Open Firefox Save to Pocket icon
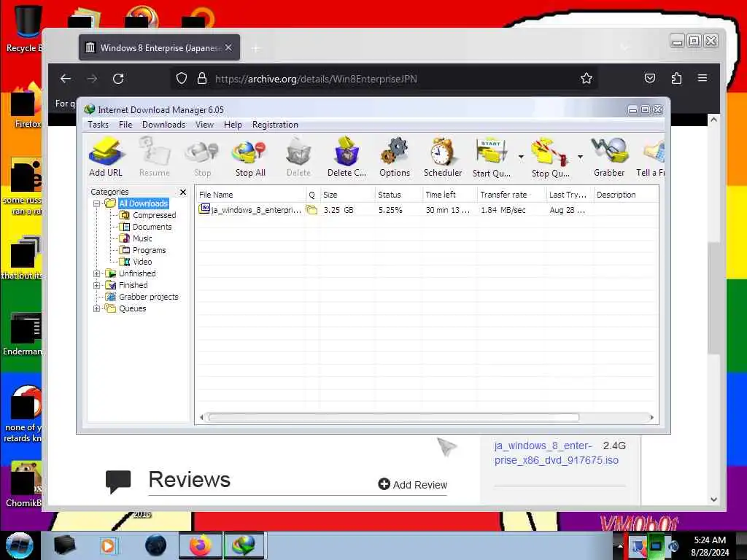 650,78
